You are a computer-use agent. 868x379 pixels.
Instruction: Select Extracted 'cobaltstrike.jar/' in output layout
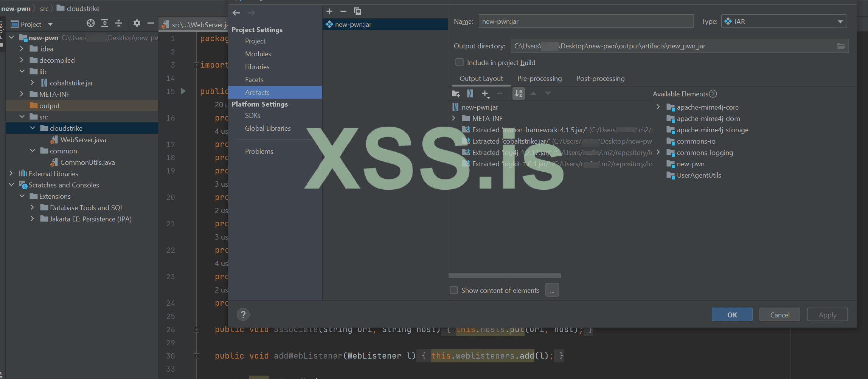click(557, 141)
